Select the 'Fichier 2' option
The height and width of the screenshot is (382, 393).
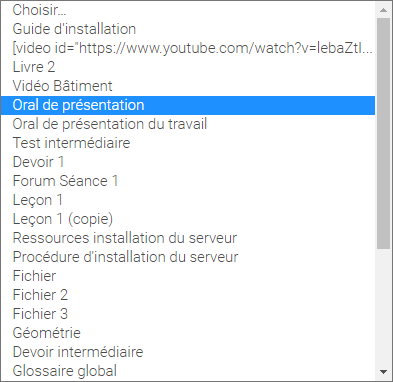[x=188, y=295]
